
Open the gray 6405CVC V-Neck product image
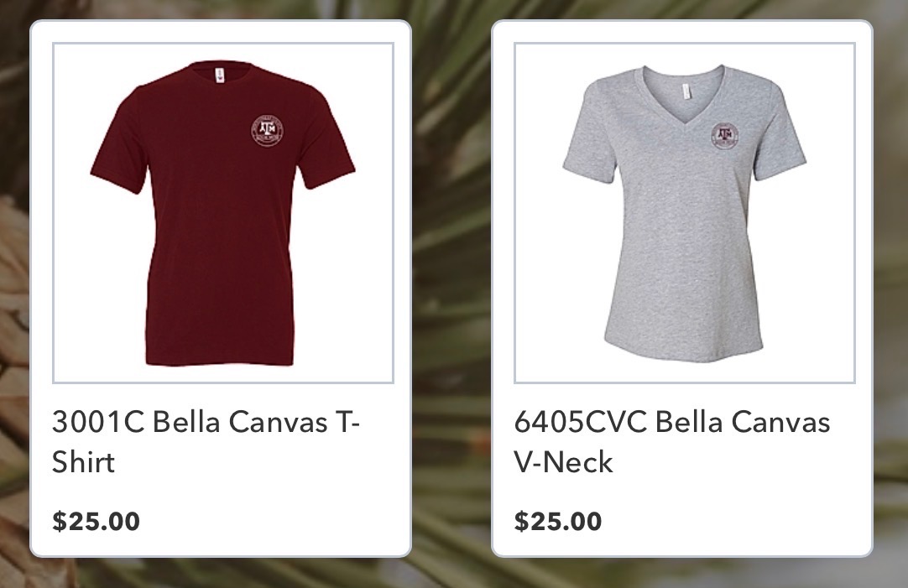point(685,212)
